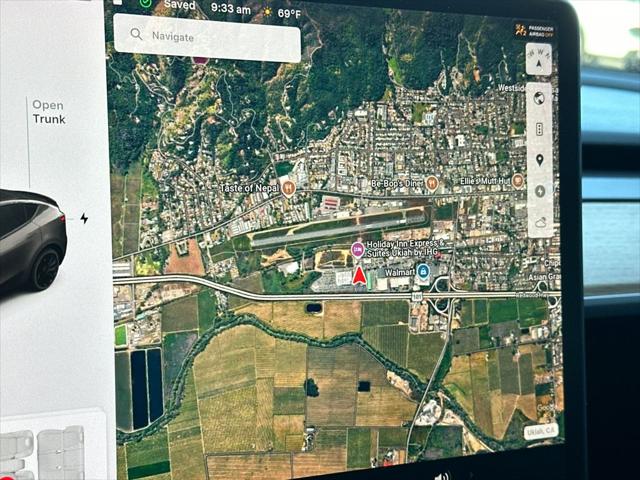Tap the red vehicle location arrow
The height and width of the screenshot is (480, 640).
pyautogui.click(x=359, y=276)
